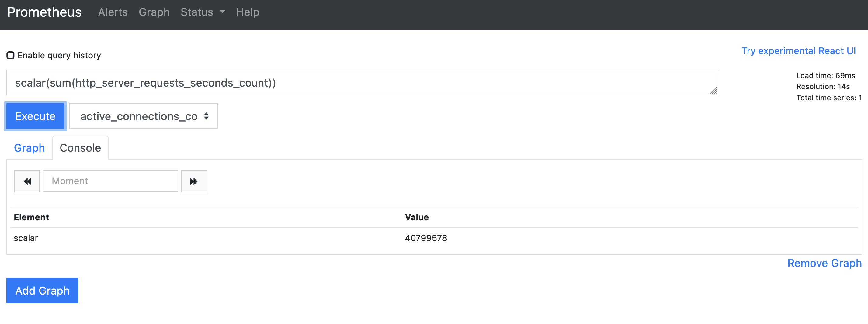The width and height of the screenshot is (868, 324).
Task: Open Try experimental React UI link
Action: tap(799, 51)
